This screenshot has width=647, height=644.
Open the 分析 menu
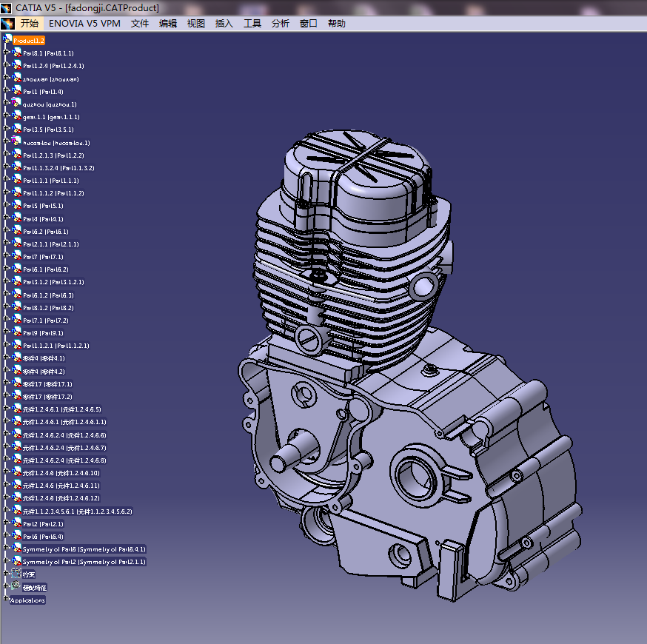[280, 24]
